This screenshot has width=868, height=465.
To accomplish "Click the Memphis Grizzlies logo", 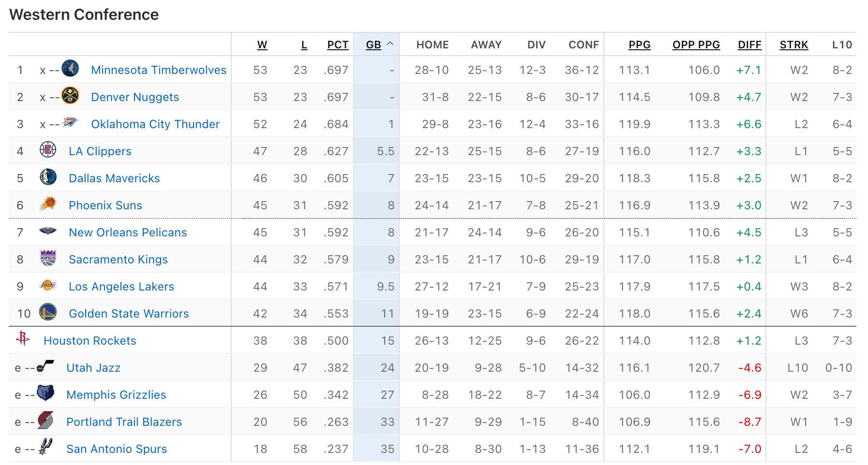I will coord(45,393).
